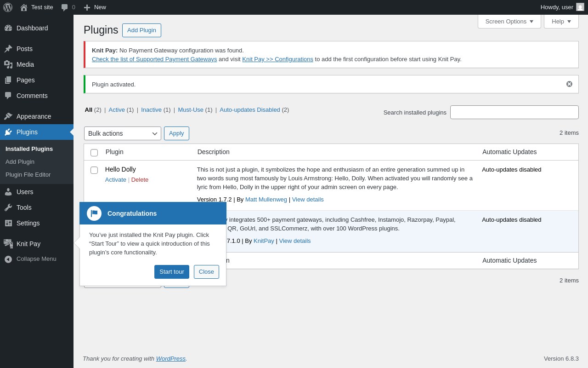Open the Bulk actions dropdown
This screenshot has height=368, width=588.
coord(122,133)
